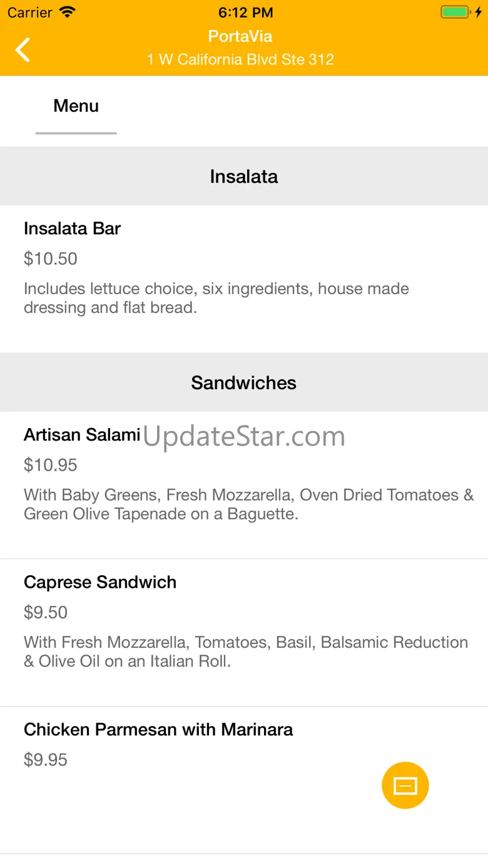
Task: Switch to the Menu tab
Action: [76, 106]
